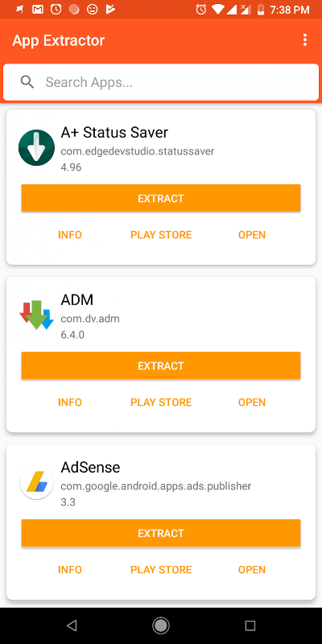
Task: Tap the Gmail notification icon in status bar
Action: pyautogui.click(x=37, y=10)
